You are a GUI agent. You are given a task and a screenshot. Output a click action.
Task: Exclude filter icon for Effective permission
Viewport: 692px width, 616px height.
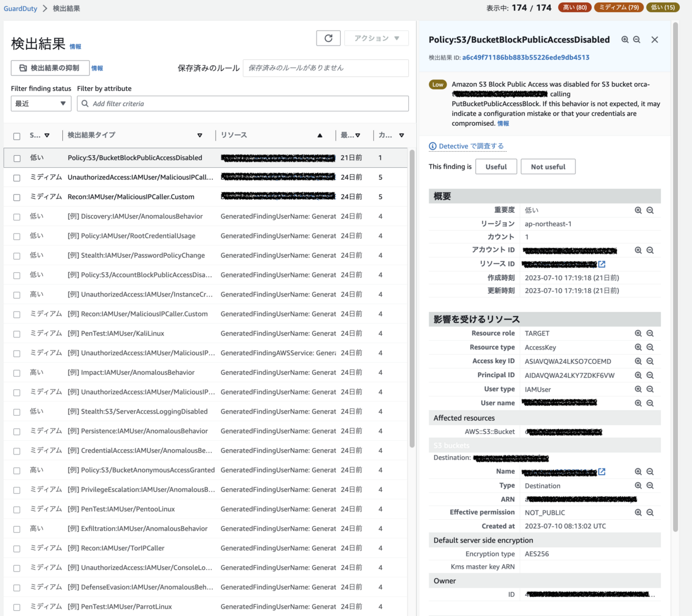pos(650,512)
